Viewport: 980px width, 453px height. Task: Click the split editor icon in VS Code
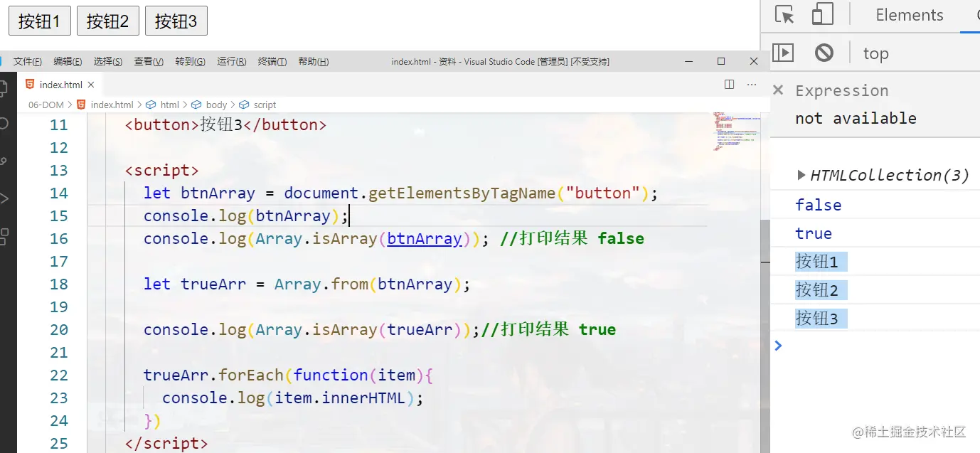coord(729,84)
